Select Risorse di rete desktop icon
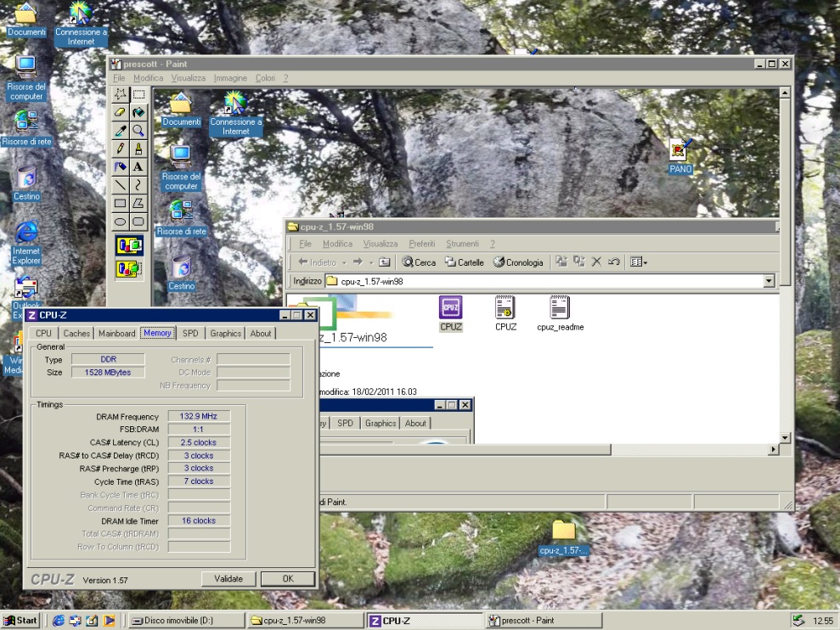The width and height of the screenshot is (840, 630). point(26,128)
